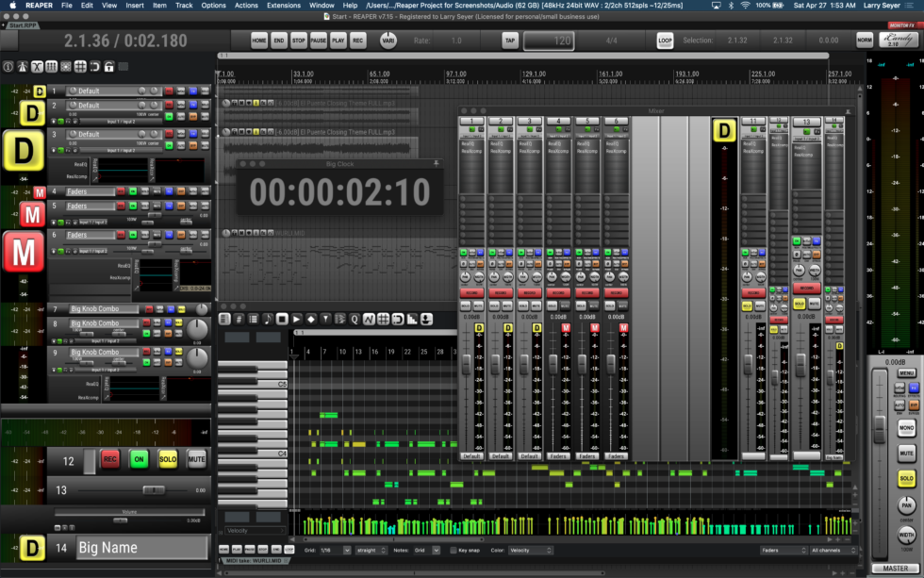The height and width of the screenshot is (578, 924).
Task: Open the Track menu in the menu bar
Action: coord(184,5)
